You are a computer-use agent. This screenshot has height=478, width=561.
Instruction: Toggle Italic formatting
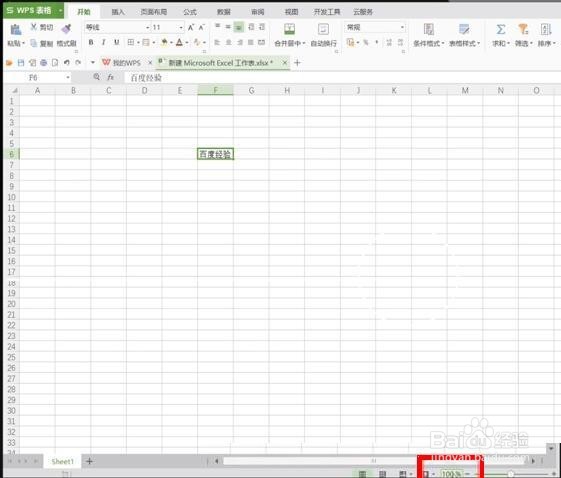click(103, 42)
